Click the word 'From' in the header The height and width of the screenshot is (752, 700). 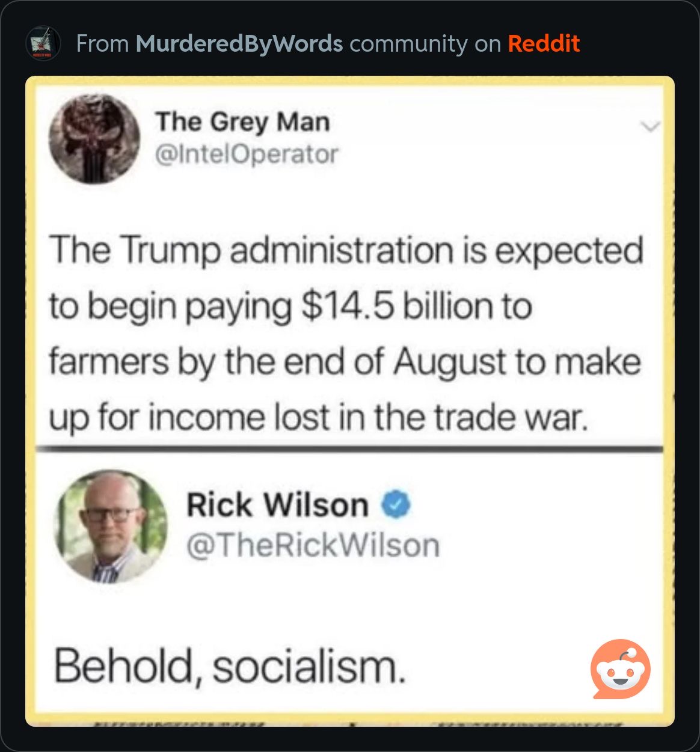(x=103, y=44)
